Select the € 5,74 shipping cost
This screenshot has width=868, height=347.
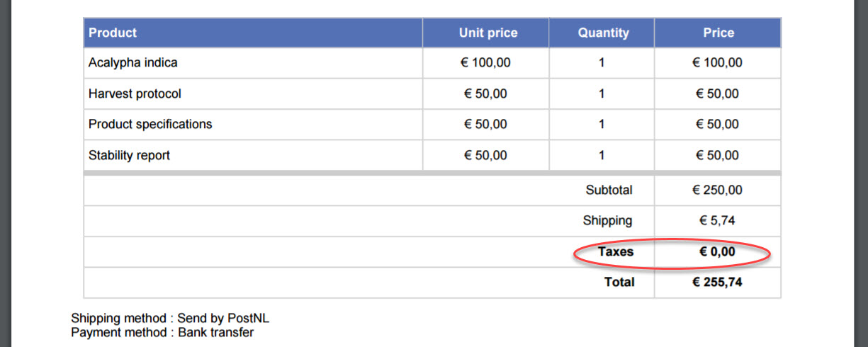717,220
